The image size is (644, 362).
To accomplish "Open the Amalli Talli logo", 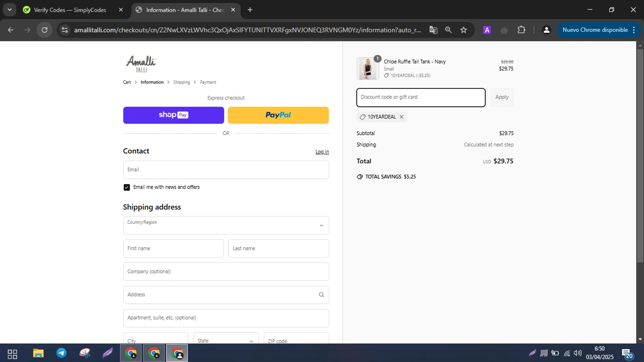I will (141, 64).
